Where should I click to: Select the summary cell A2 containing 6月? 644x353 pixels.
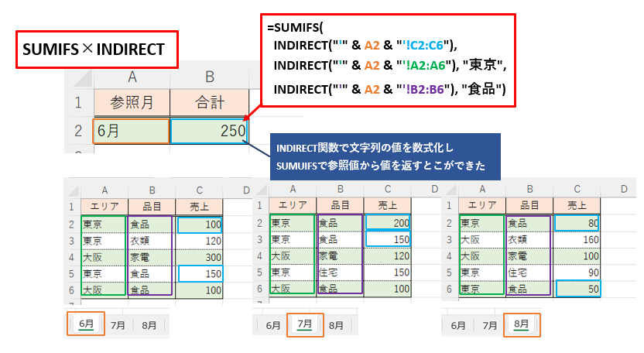(x=132, y=131)
